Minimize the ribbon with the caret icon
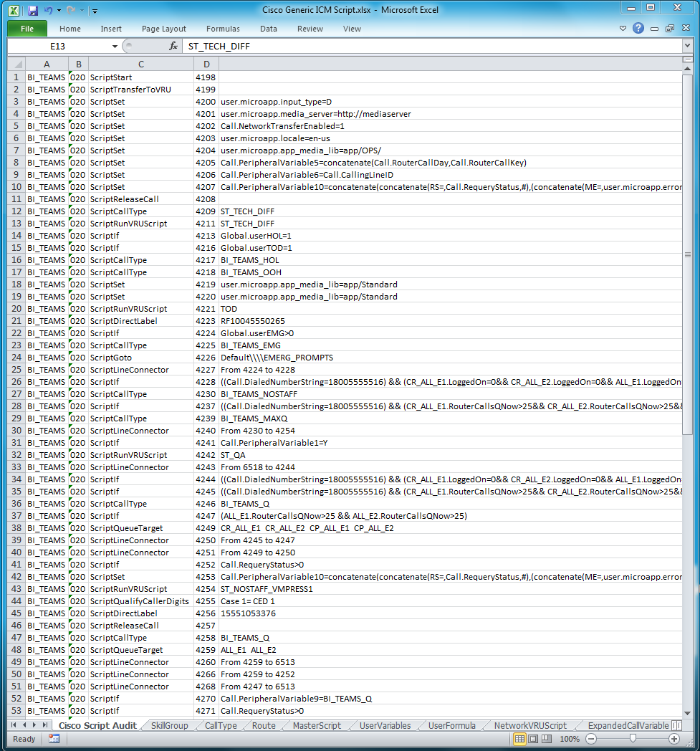Screen dimensions: 700x751 pyautogui.click(x=623, y=28)
